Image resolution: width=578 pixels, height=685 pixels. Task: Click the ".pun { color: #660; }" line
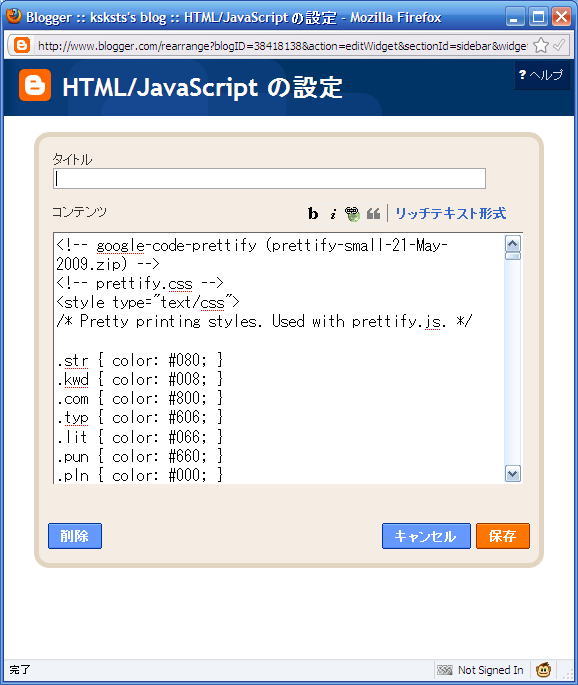pos(140,457)
